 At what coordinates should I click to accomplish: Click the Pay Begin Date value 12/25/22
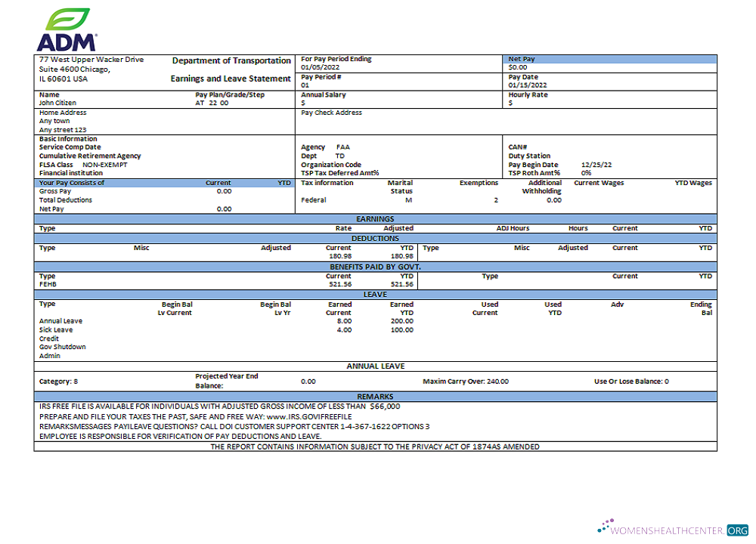(596, 165)
